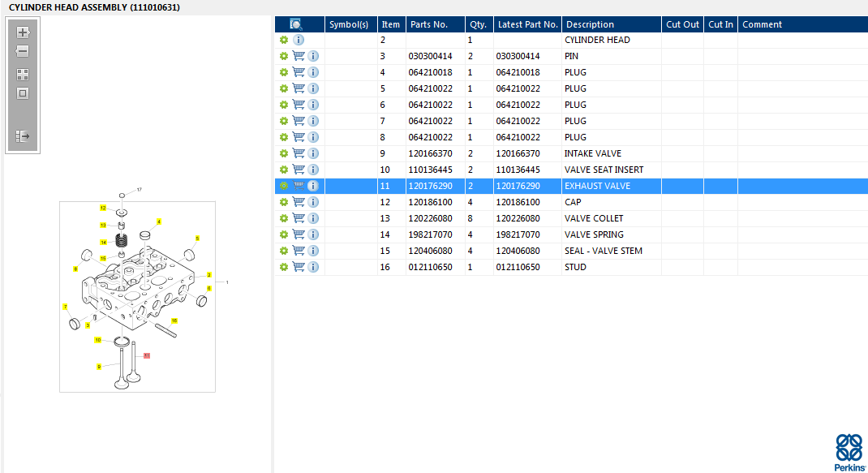Sort by the Description column header
This screenshot has width=868, height=473.
pyautogui.click(x=590, y=24)
